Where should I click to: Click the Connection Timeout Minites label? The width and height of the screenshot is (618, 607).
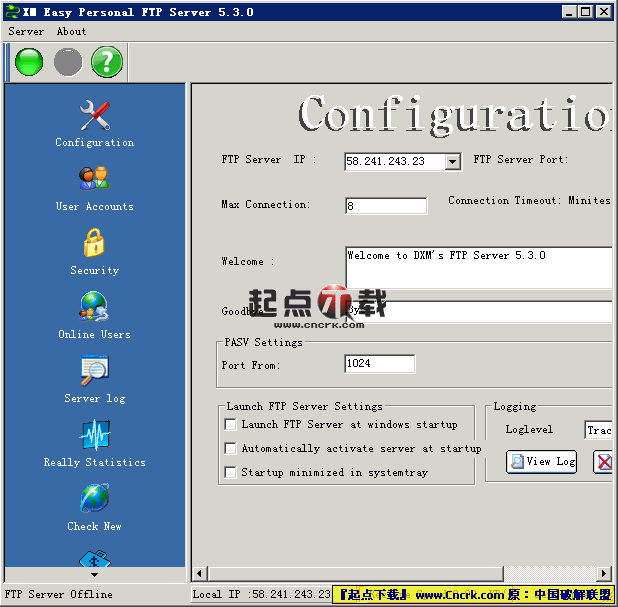click(x=529, y=200)
